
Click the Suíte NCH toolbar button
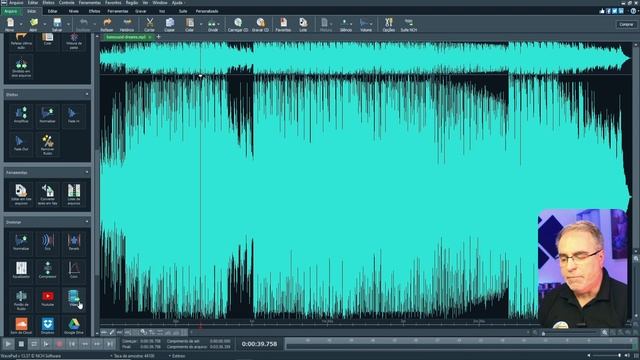tap(408, 24)
